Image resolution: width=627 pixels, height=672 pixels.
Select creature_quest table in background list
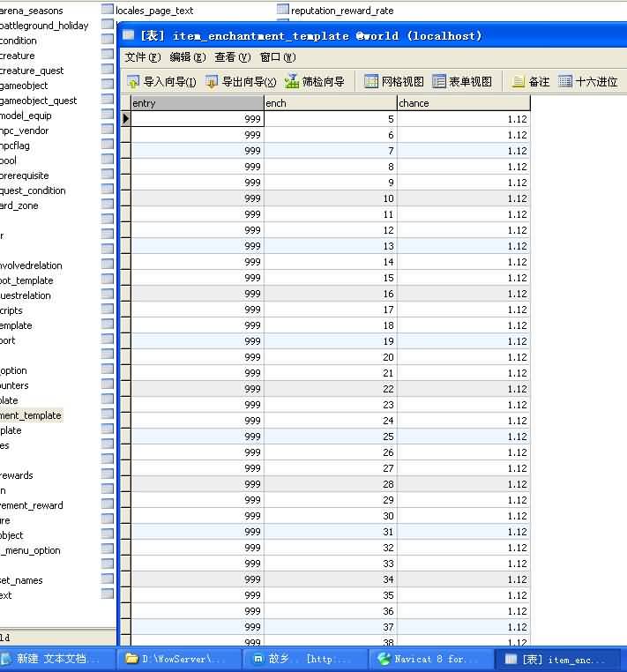pyautogui.click(x=32, y=71)
